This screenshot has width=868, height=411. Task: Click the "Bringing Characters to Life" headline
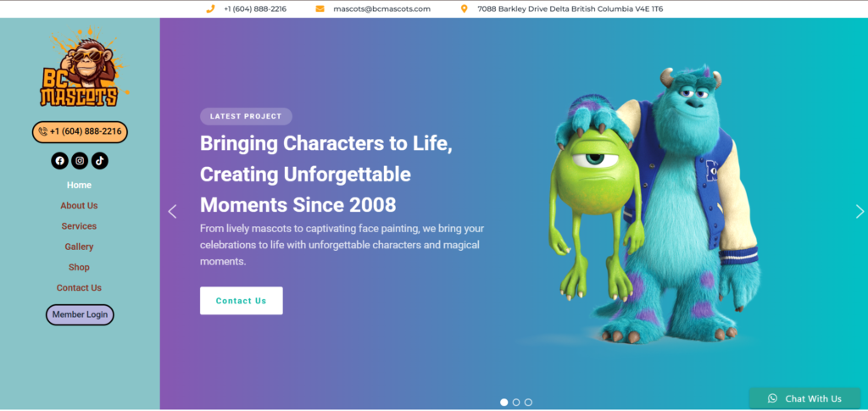pos(326,175)
